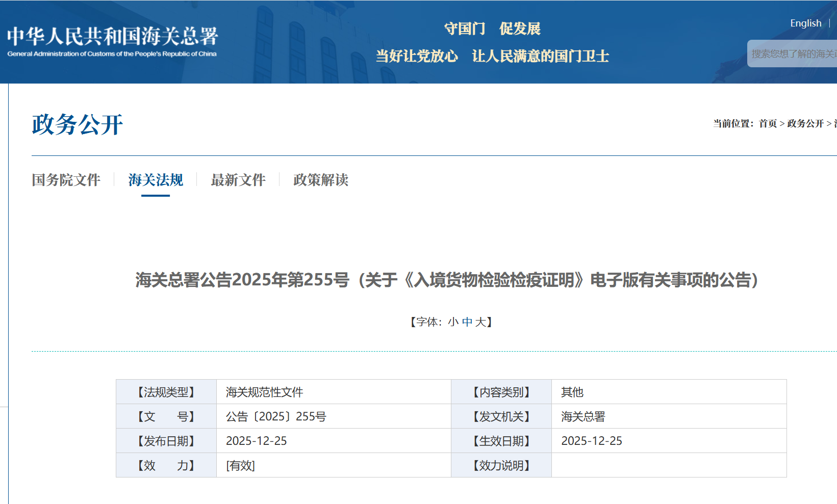Open the 国务院文件 tab
Viewport: 837px width, 504px height.
pos(66,180)
